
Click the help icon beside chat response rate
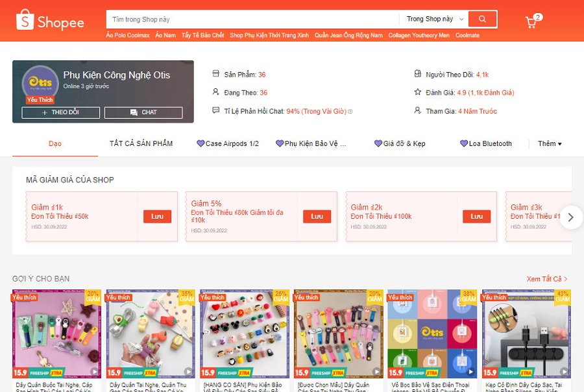[350, 112]
